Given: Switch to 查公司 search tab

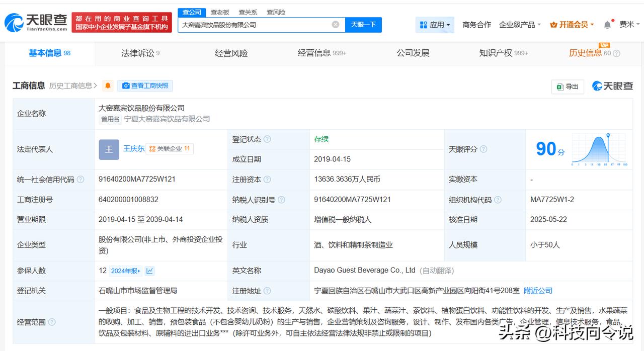Looking at the screenshot, I should 192,12.
